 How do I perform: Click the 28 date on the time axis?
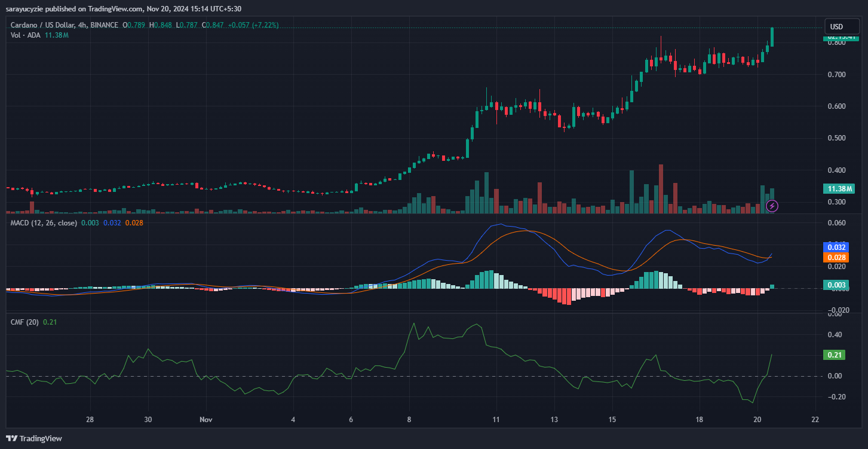[90, 420]
